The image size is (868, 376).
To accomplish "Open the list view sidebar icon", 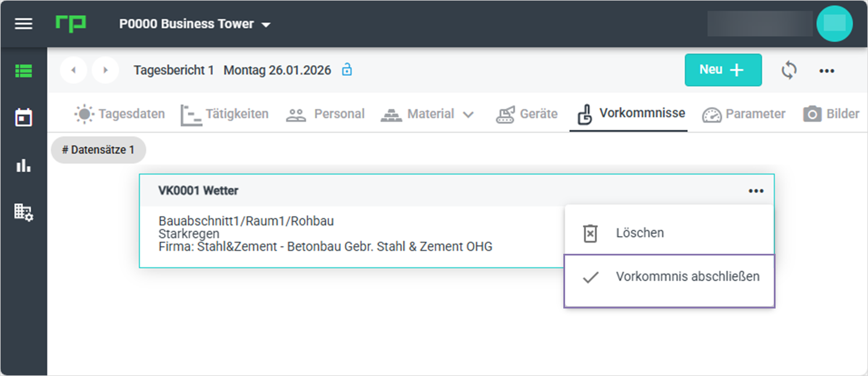I will [x=24, y=71].
